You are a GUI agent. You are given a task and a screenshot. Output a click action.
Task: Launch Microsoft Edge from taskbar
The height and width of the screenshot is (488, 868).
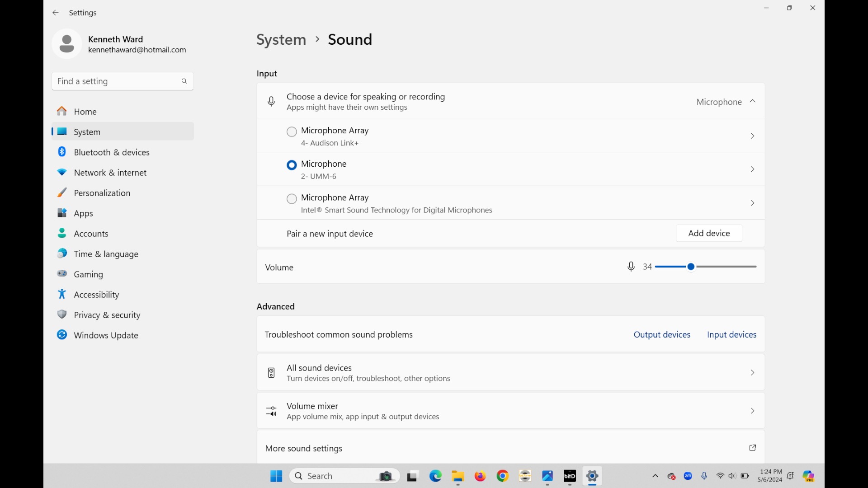435,476
